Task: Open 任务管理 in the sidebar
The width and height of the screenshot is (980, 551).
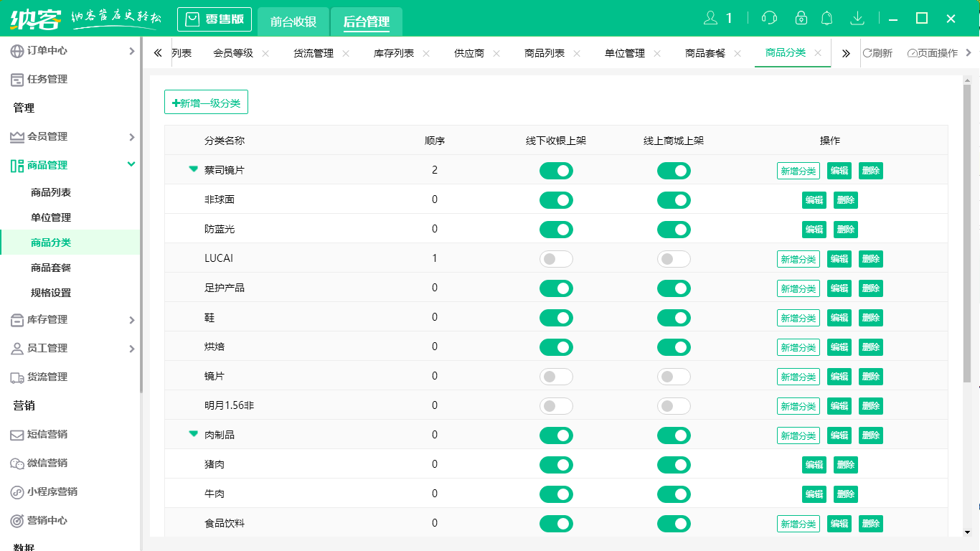Action: (x=47, y=80)
